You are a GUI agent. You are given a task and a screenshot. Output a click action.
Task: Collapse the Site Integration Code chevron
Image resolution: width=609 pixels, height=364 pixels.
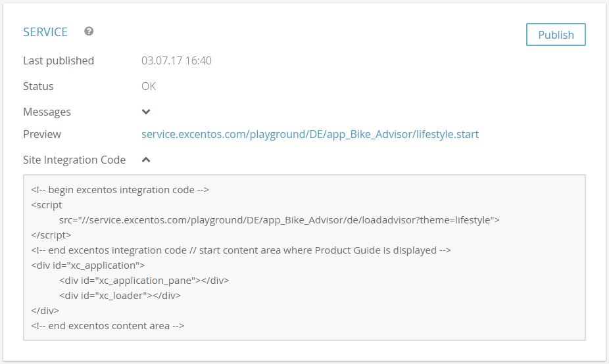146,160
